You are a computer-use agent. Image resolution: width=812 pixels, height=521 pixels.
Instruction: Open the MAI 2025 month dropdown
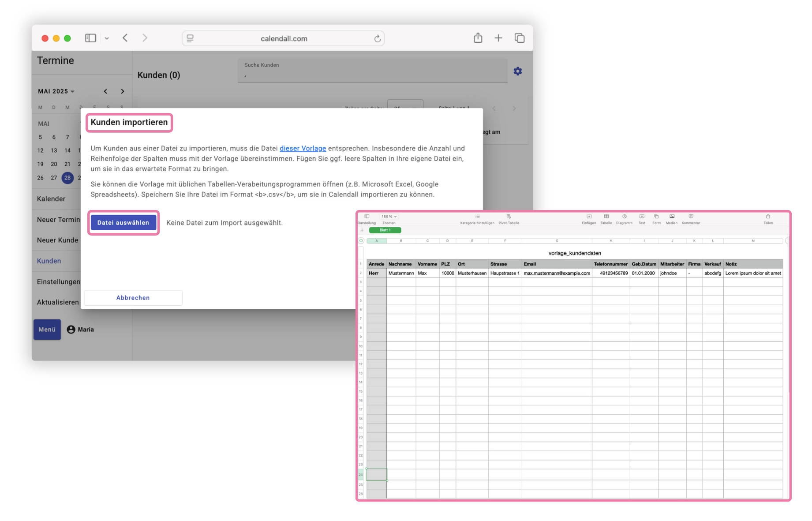pos(56,91)
